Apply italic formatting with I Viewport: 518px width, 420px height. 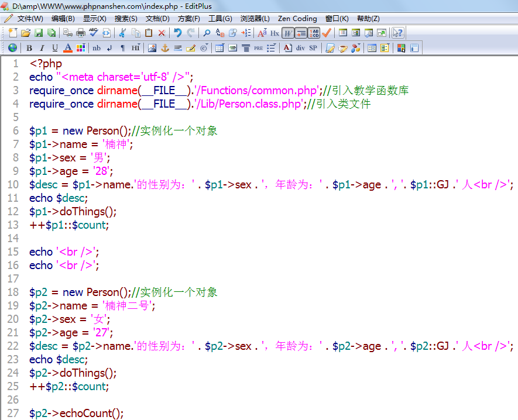(42, 48)
